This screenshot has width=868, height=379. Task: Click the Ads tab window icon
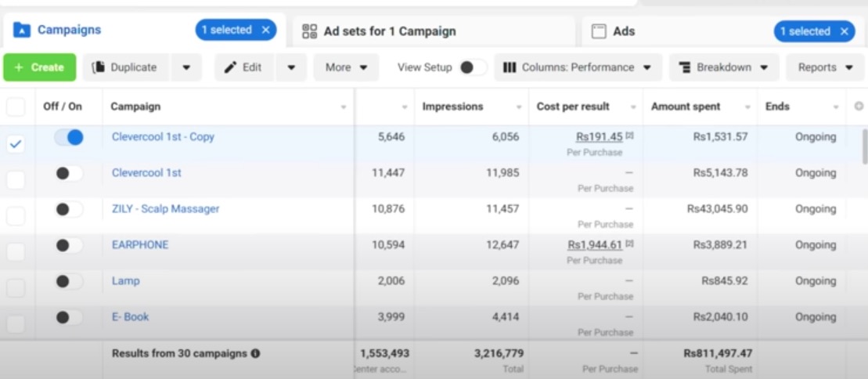(599, 31)
